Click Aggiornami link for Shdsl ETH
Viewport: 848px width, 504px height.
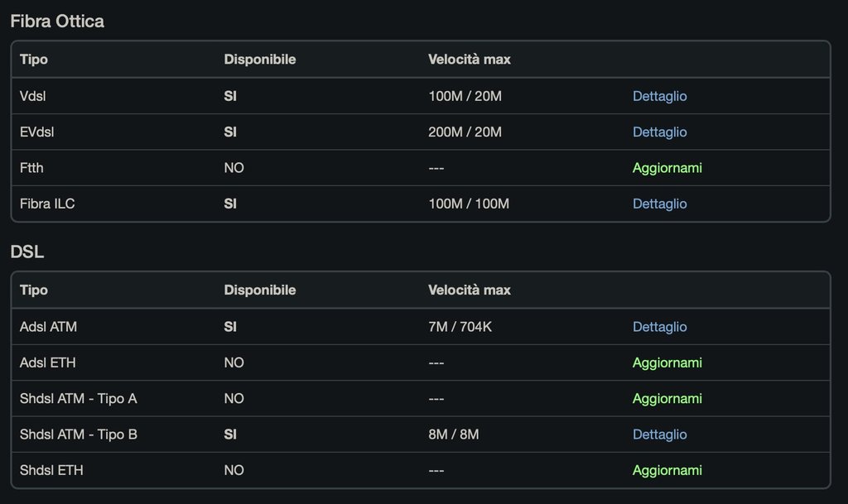click(x=667, y=471)
